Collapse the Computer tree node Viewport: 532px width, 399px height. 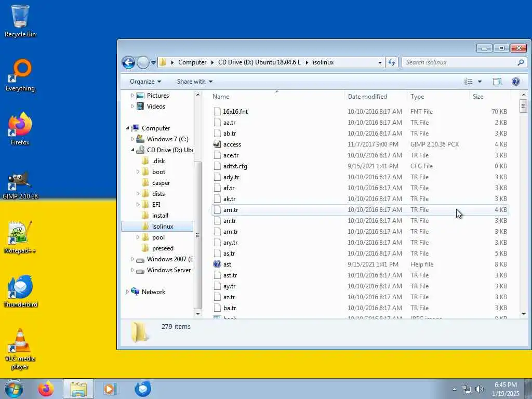pos(128,128)
